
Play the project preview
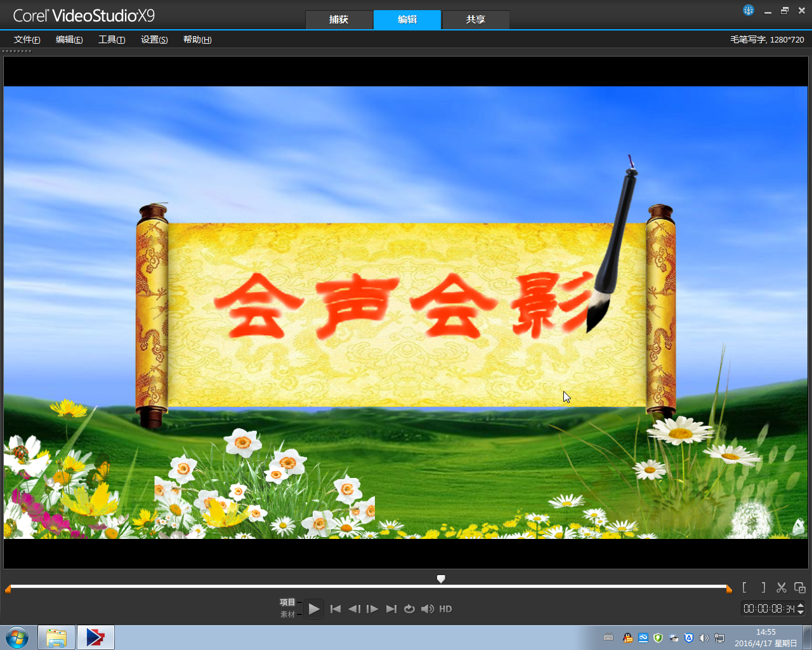[314, 609]
